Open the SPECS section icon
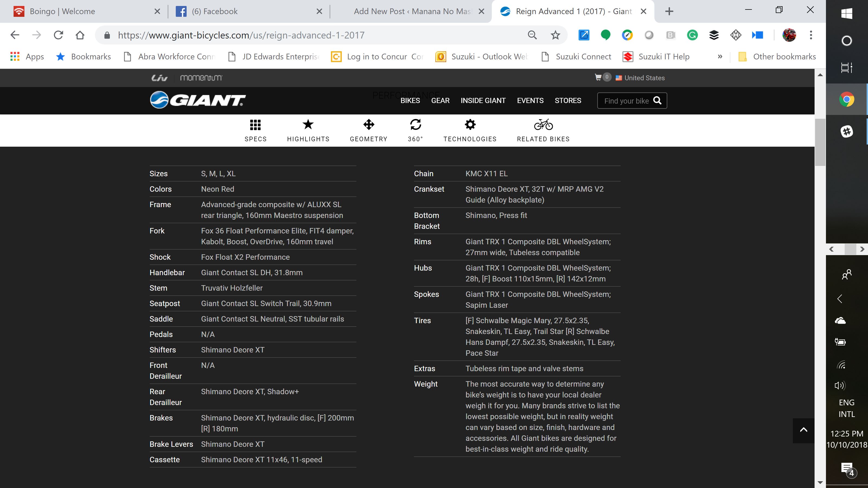Image resolution: width=868 pixels, height=488 pixels. click(256, 125)
